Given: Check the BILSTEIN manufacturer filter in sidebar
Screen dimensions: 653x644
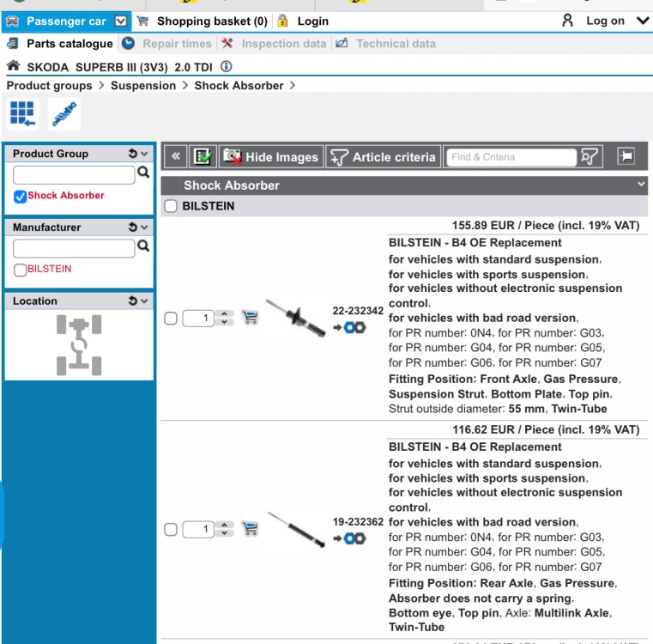Looking at the screenshot, I should [20, 270].
